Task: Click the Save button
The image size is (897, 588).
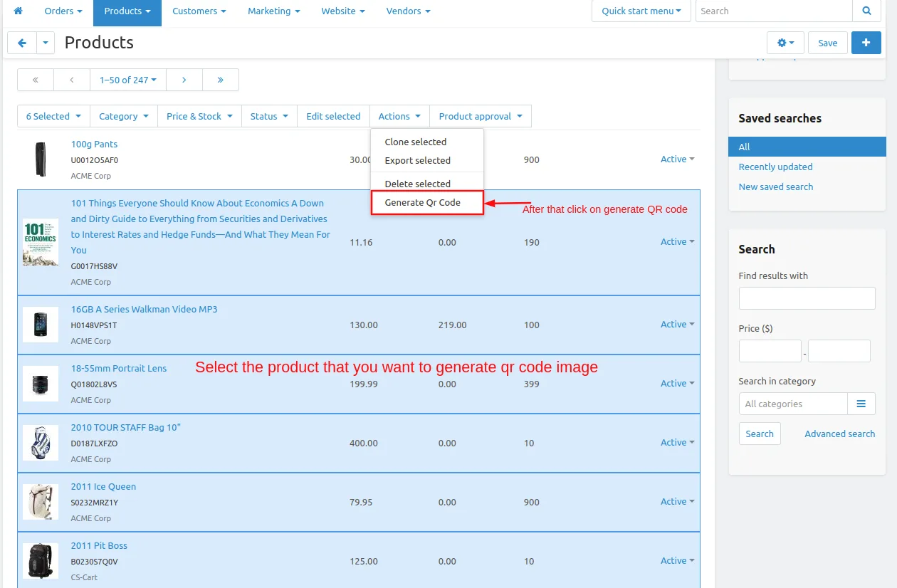Action: 827,43
